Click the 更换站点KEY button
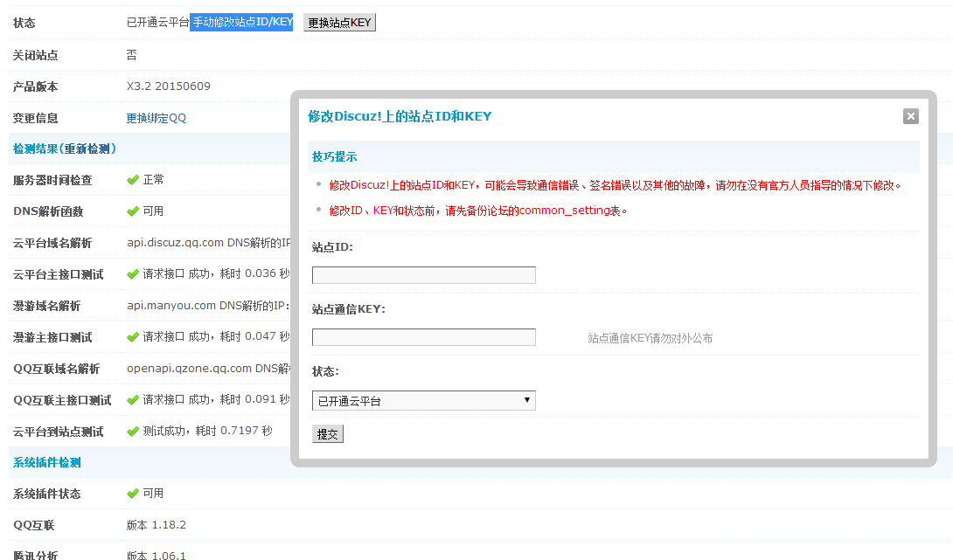This screenshot has height=560, width=953. (339, 23)
